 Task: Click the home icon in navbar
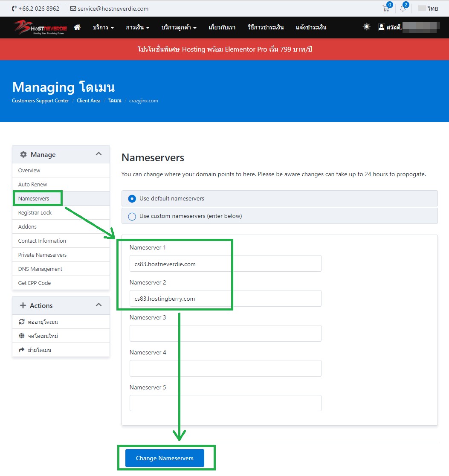click(77, 27)
